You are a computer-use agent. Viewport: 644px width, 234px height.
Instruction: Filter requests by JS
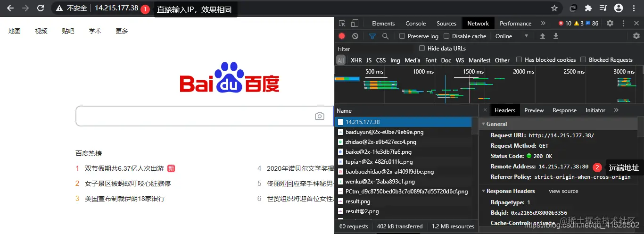(x=369, y=60)
